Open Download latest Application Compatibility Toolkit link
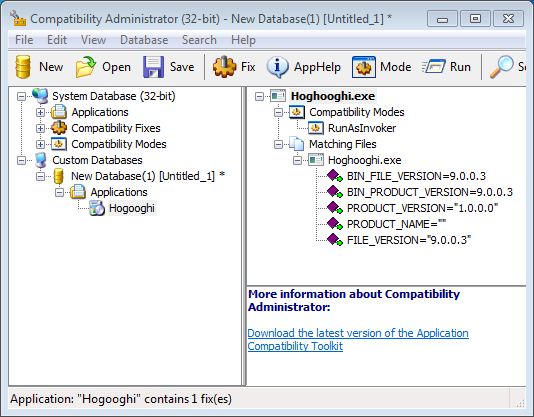 pyautogui.click(x=358, y=339)
